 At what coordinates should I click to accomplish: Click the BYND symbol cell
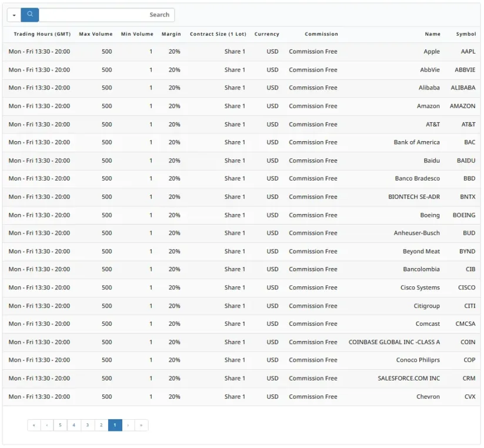pyautogui.click(x=468, y=252)
